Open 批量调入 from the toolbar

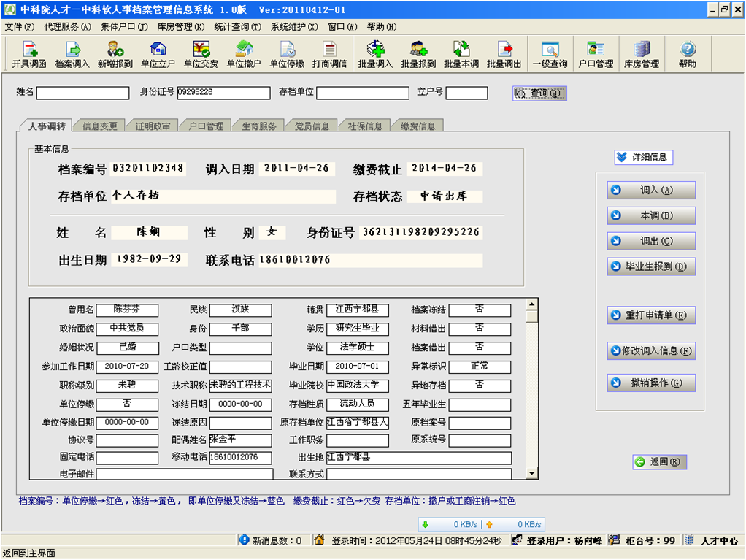375,54
